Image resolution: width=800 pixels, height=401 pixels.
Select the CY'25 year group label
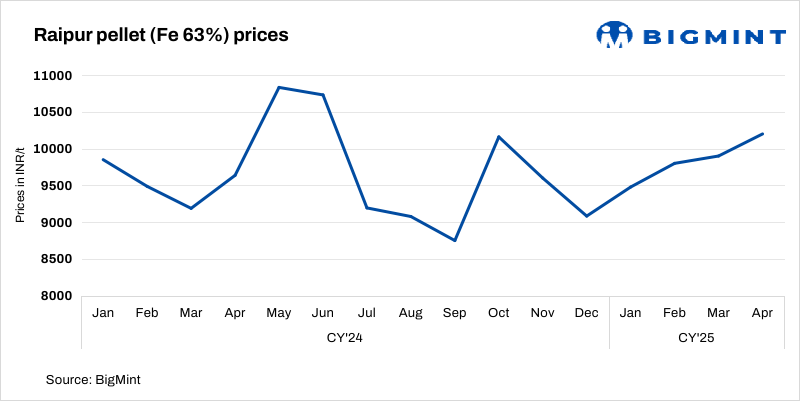[697, 338]
